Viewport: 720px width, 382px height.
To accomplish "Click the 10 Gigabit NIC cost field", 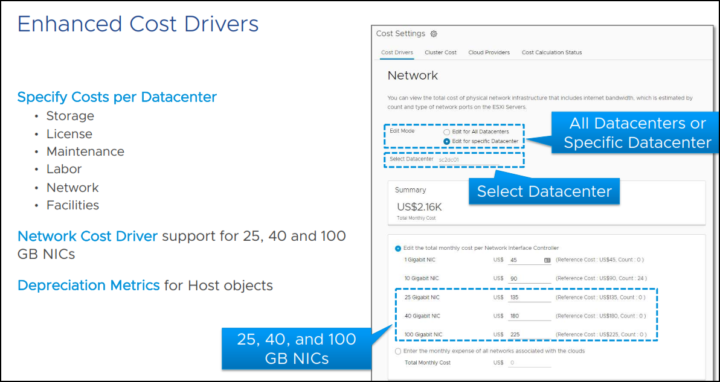I will pyautogui.click(x=529, y=278).
